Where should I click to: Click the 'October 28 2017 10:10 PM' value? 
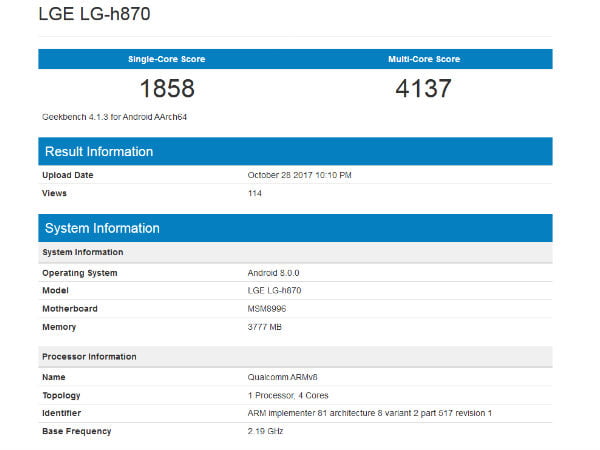(299, 175)
